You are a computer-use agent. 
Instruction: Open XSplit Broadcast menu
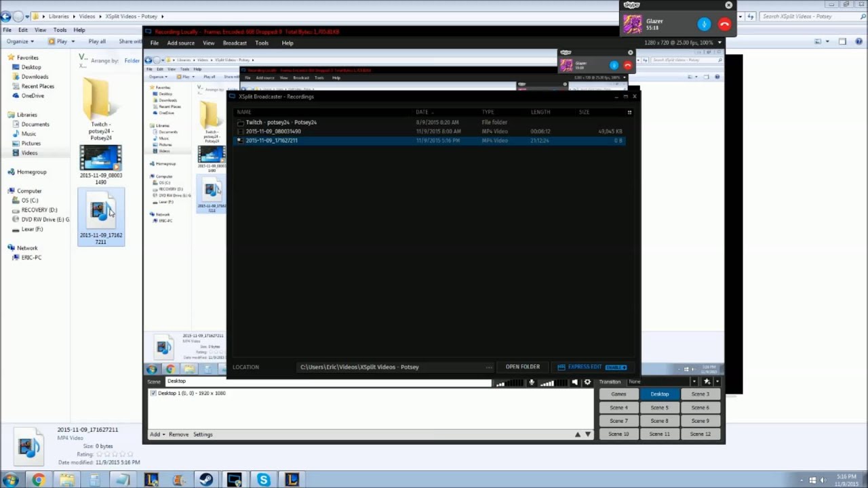tap(235, 43)
